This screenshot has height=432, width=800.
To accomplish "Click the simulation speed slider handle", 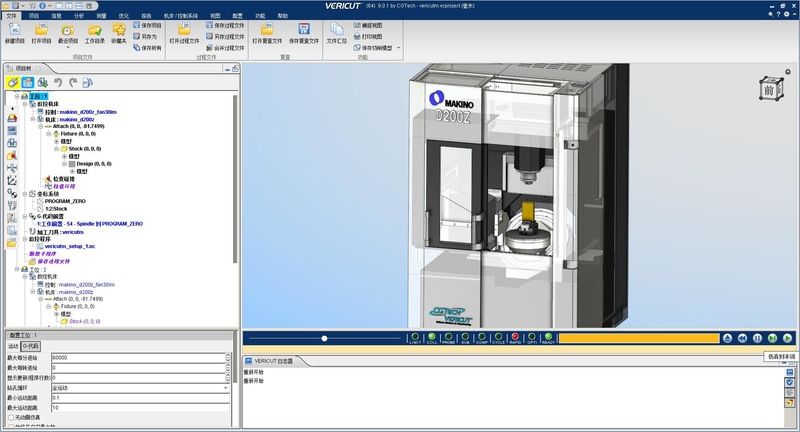I will [324, 338].
